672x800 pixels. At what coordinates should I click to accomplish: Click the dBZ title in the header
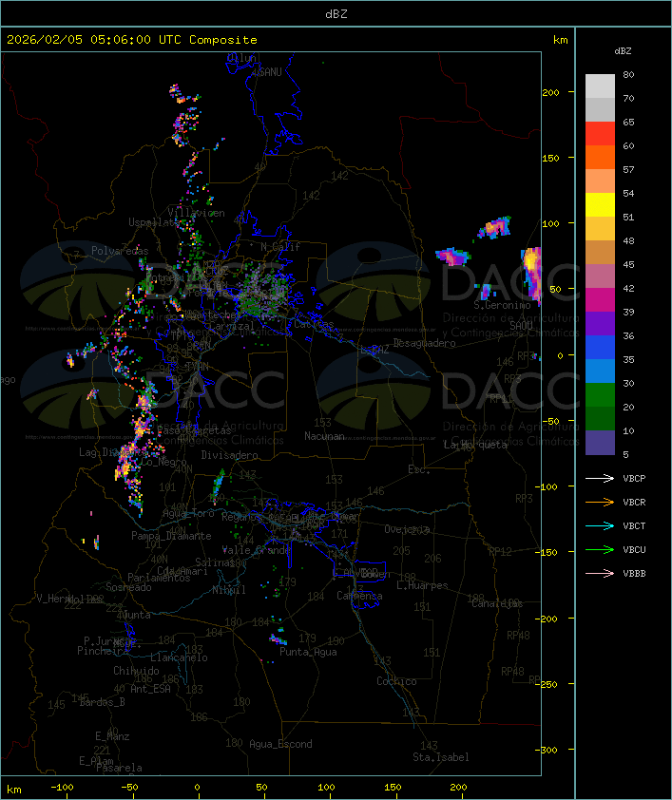(336, 13)
